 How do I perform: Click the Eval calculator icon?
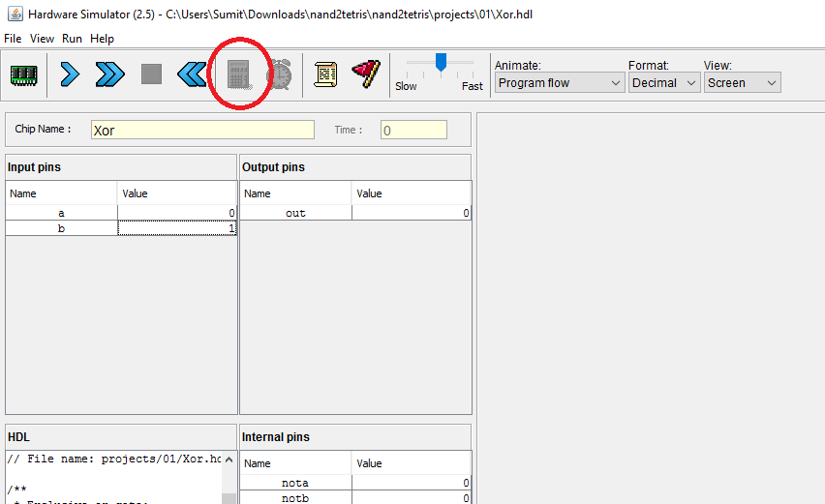point(238,74)
